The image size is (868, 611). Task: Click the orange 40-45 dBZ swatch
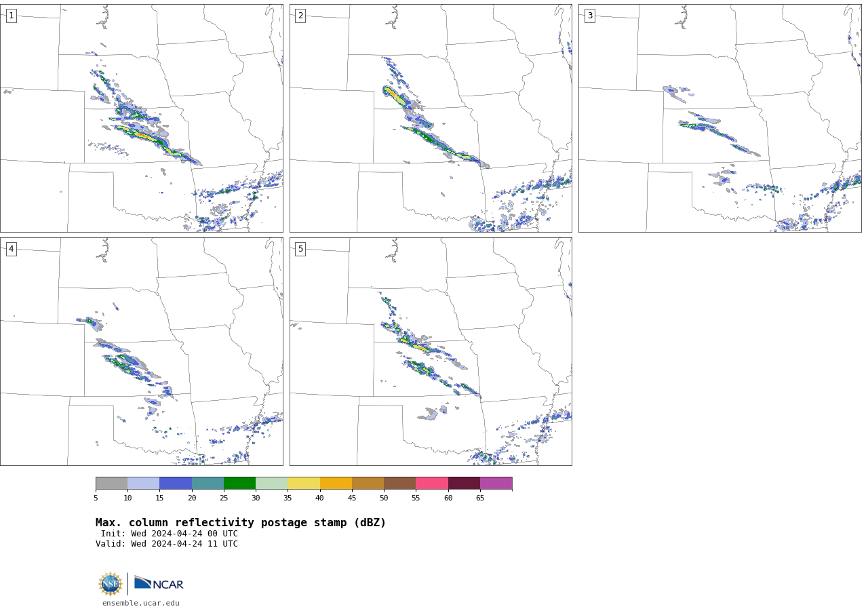[336, 484]
